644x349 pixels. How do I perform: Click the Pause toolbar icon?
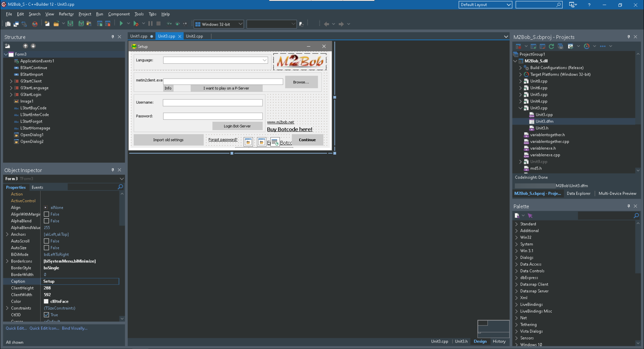coord(151,24)
